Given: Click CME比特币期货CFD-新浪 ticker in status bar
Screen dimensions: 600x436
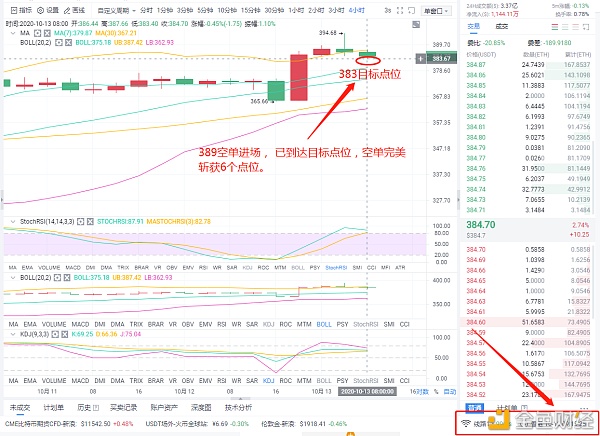Looking at the screenshot, I should pyautogui.click(x=67, y=424).
